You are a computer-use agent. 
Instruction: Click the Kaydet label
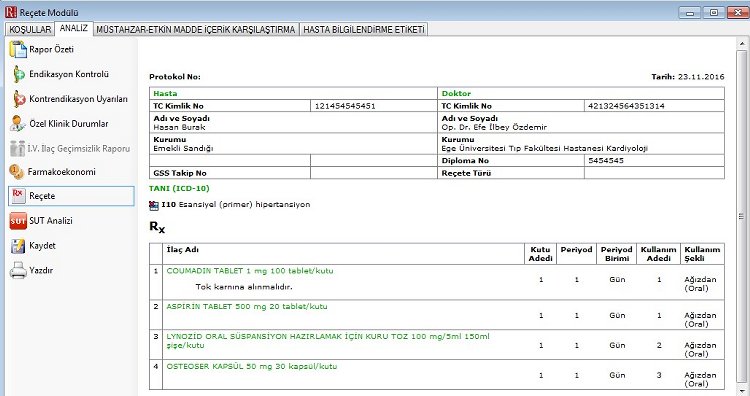42,245
